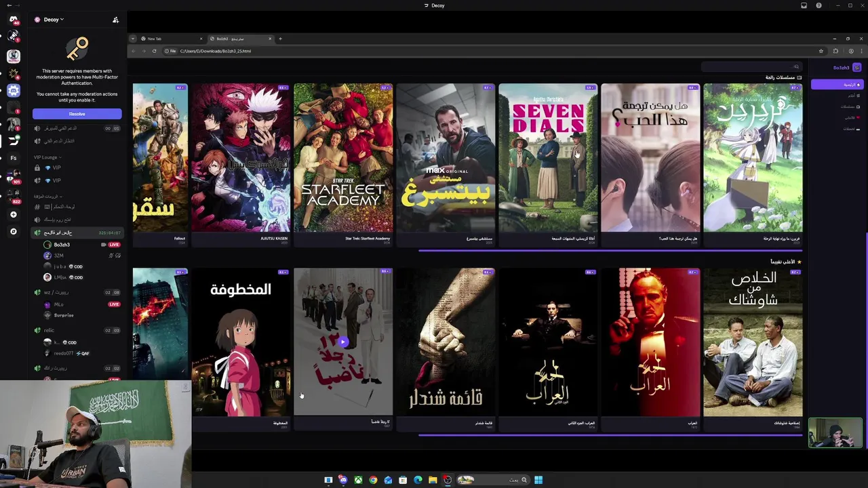Click the Bo3zh3 site search field
This screenshot has width=868, height=488.
click(x=751, y=66)
